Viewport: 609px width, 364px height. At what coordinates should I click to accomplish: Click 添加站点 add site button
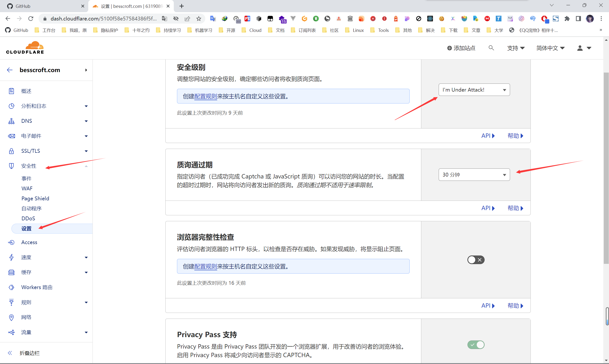click(x=461, y=48)
